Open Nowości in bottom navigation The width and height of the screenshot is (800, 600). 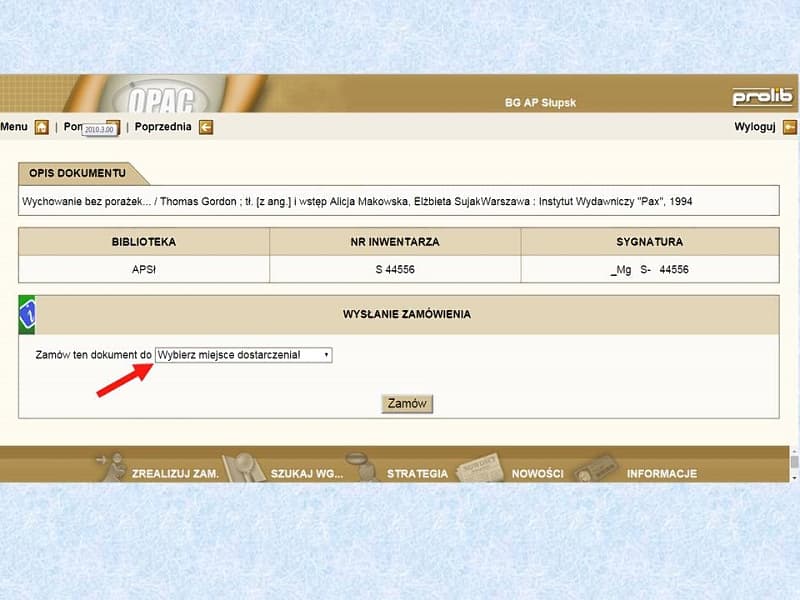[537, 473]
